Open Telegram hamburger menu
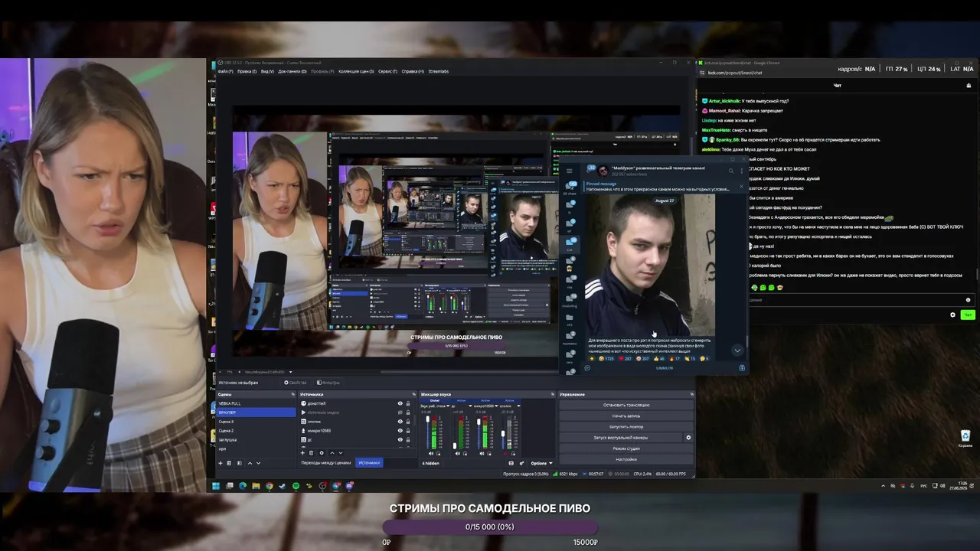The image size is (980, 551). (569, 171)
